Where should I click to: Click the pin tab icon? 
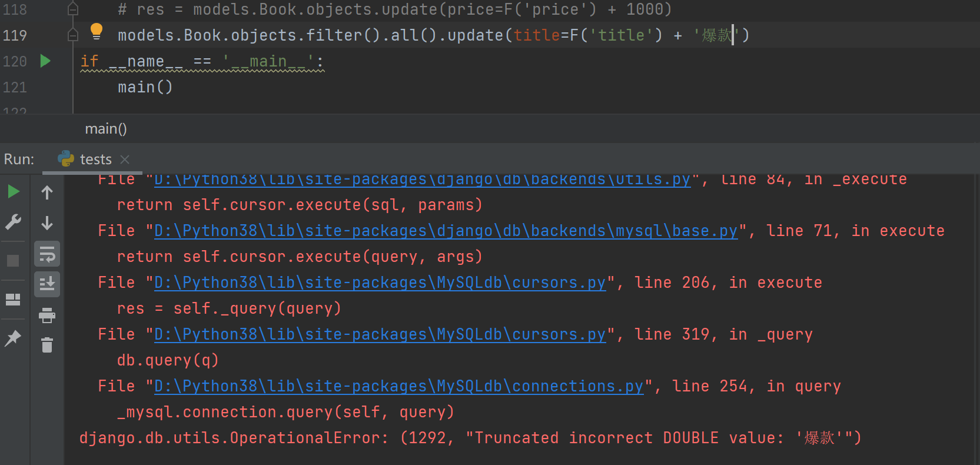[13, 338]
